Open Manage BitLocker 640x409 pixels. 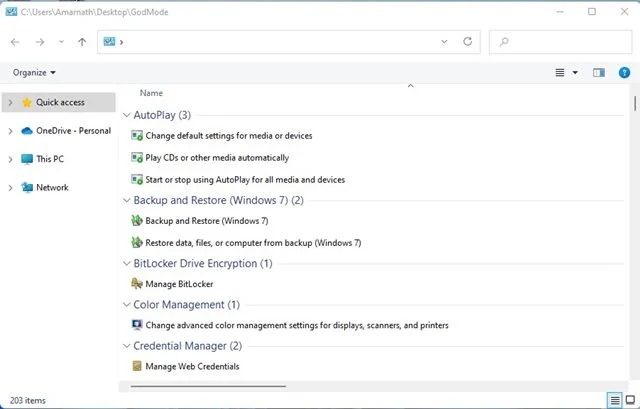pyautogui.click(x=179, y=284)
